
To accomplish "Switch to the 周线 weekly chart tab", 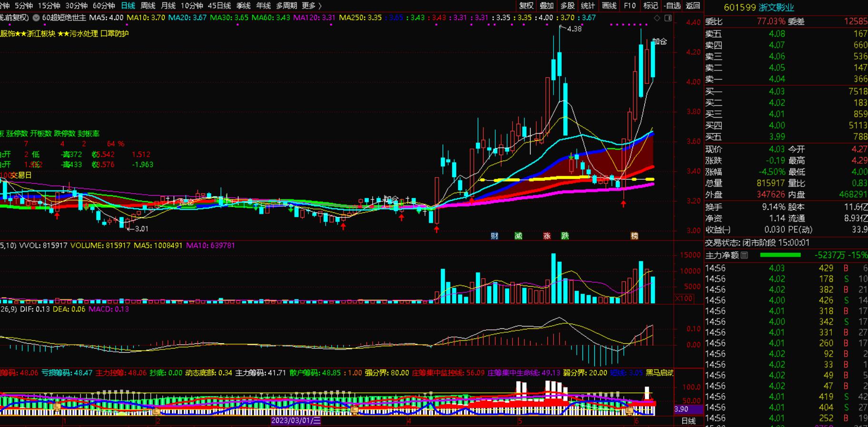I will [x=148, y=6].
